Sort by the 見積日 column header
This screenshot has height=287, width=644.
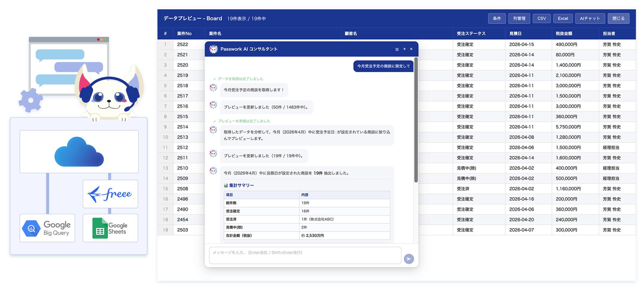(515, 34)
